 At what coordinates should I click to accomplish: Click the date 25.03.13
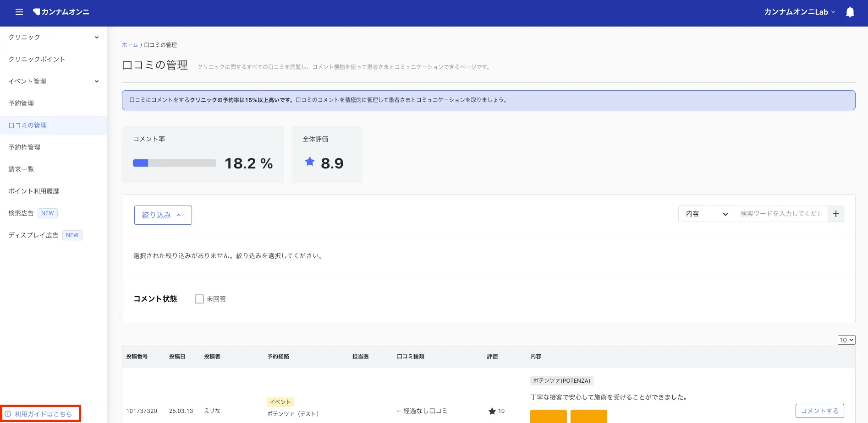[x=181, y=411]
